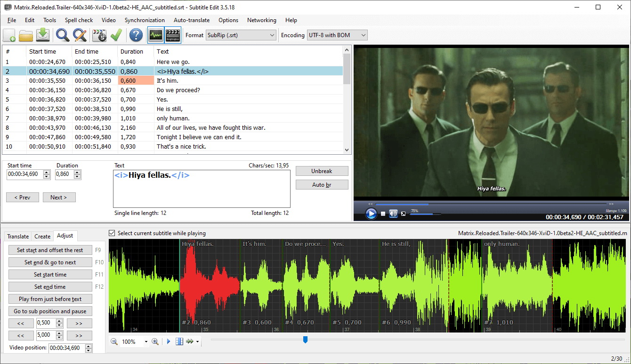Open the Synchronization menu
Image resolution: width=631 pixels, height=364 pixels.
coord(145,20)
